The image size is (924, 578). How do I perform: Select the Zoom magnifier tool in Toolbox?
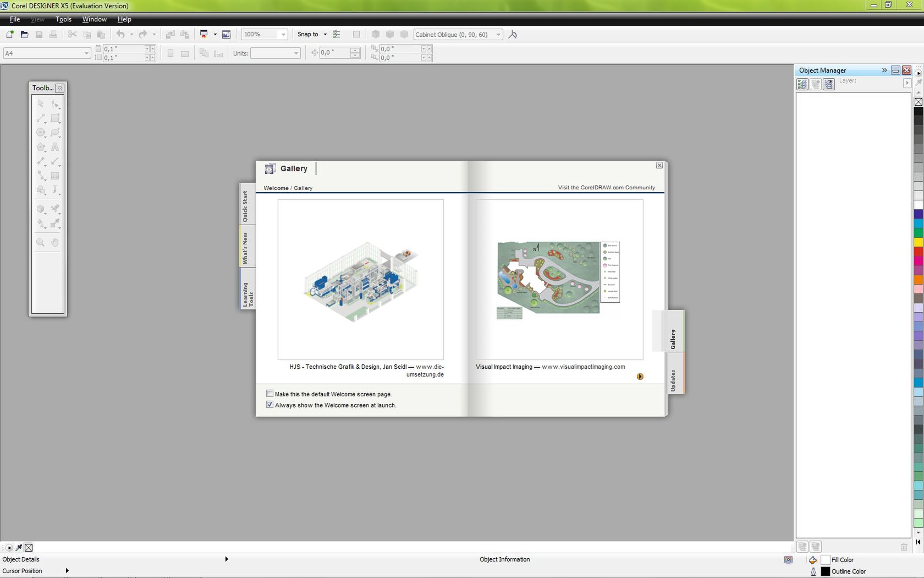click(x=41, y=242)
